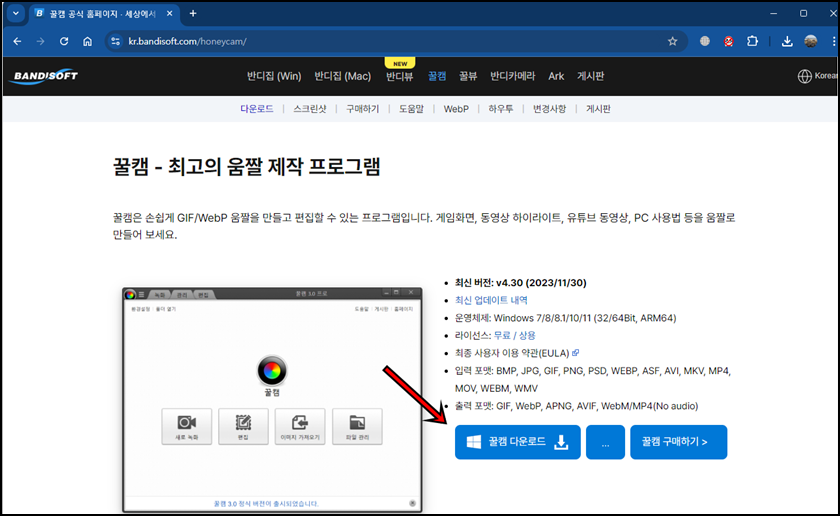Select the 꿀캠 menu item

coord(437,76)
